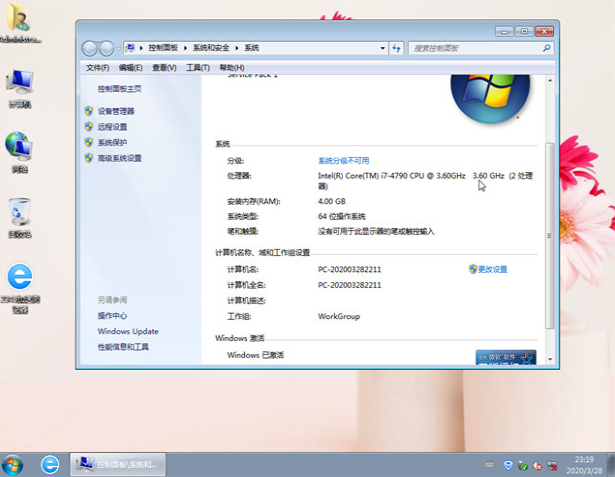
Task: Open Internet Explorer from the taskbar
Action: click(50, 465)
